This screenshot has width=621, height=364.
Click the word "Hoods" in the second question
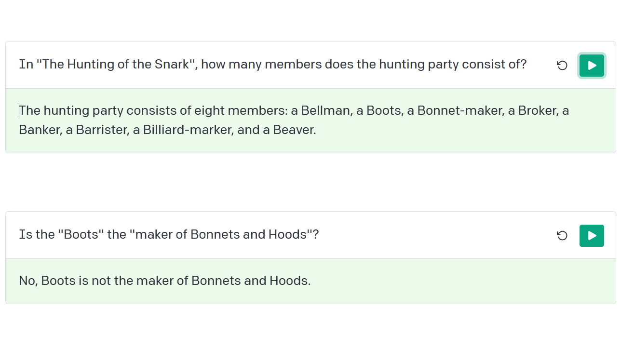288,235
